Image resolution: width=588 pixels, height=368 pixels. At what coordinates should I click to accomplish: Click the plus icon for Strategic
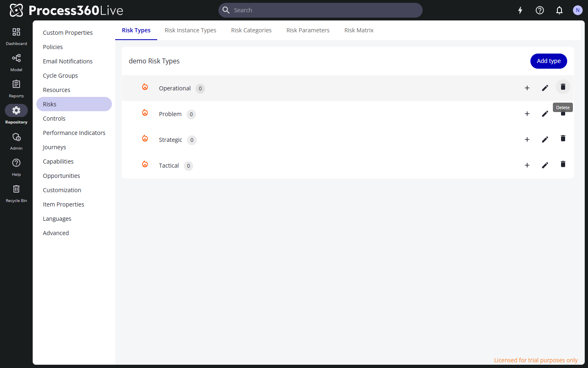click(527, 139)
